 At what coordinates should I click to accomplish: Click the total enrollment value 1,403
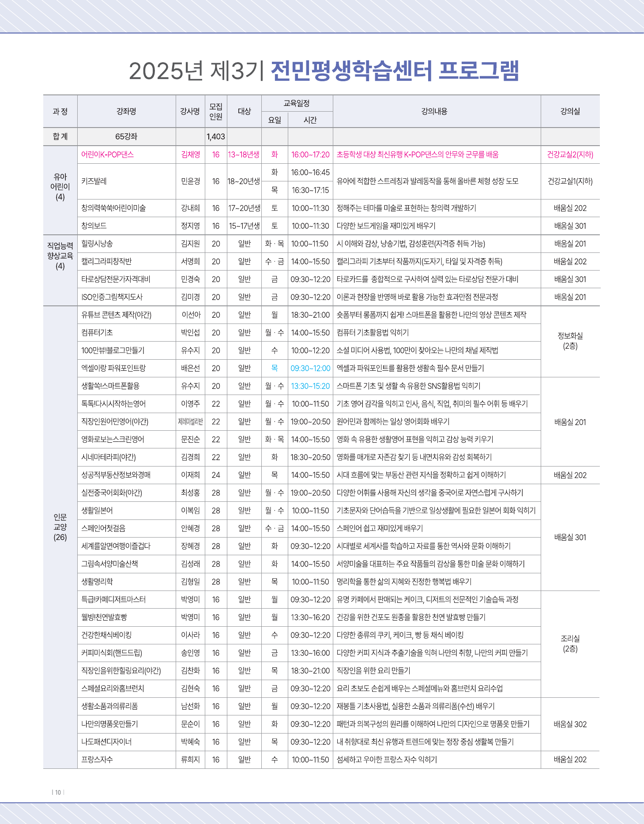pos(216,136)
